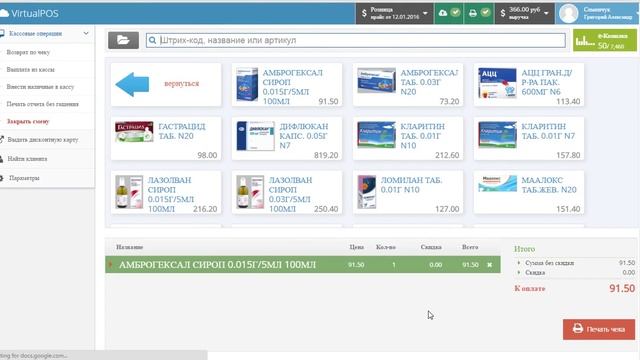Select Возврат по чеку menu item
The width and height of the screenshot is (640, 360).
[x=28, y=52]
